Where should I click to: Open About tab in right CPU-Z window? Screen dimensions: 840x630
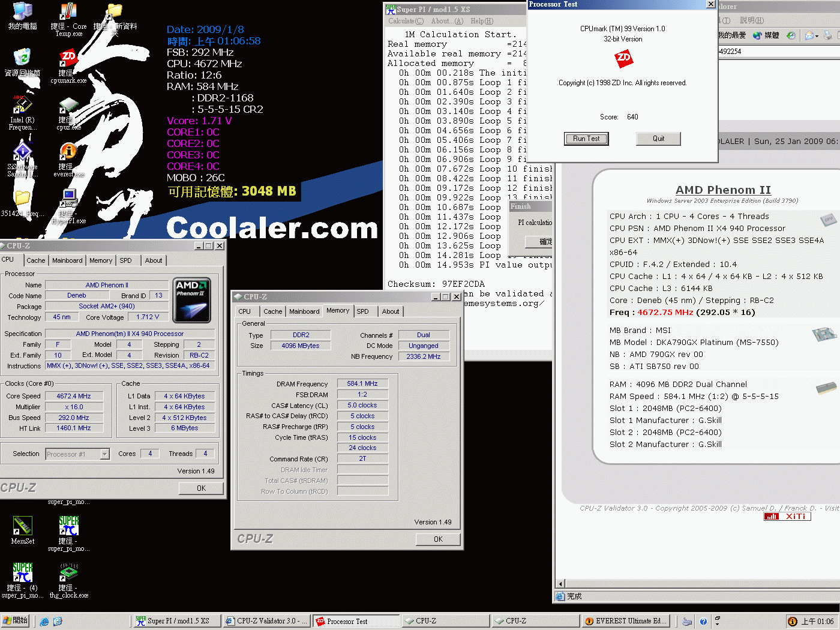click(x=391, y=311)
